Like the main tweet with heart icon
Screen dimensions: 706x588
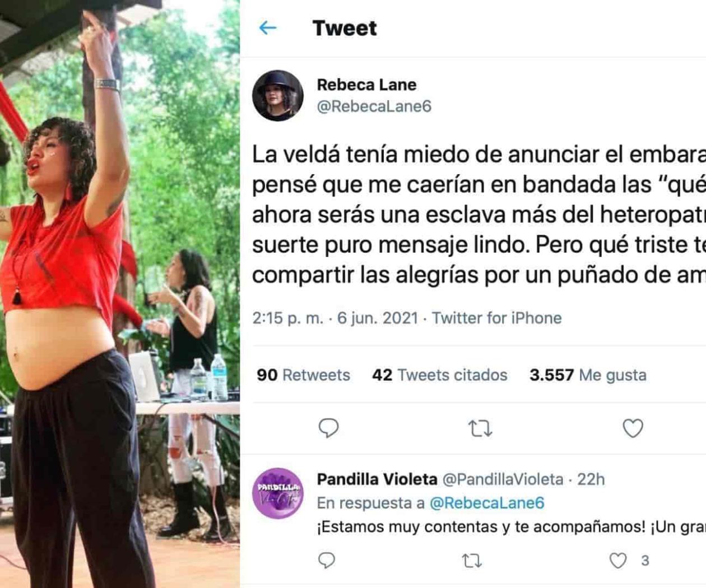pos(633,428)
